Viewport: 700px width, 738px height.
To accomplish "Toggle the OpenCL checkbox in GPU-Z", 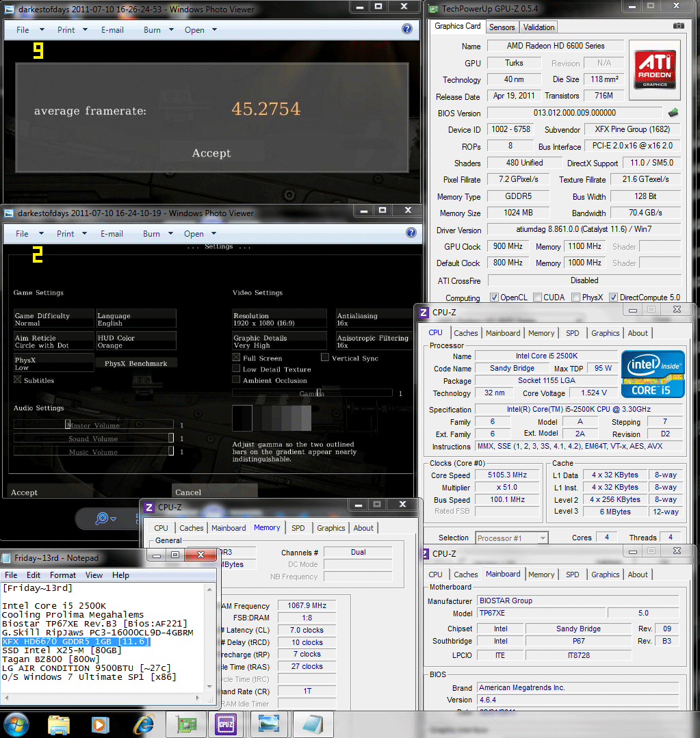I will click(x=494, y=297).
